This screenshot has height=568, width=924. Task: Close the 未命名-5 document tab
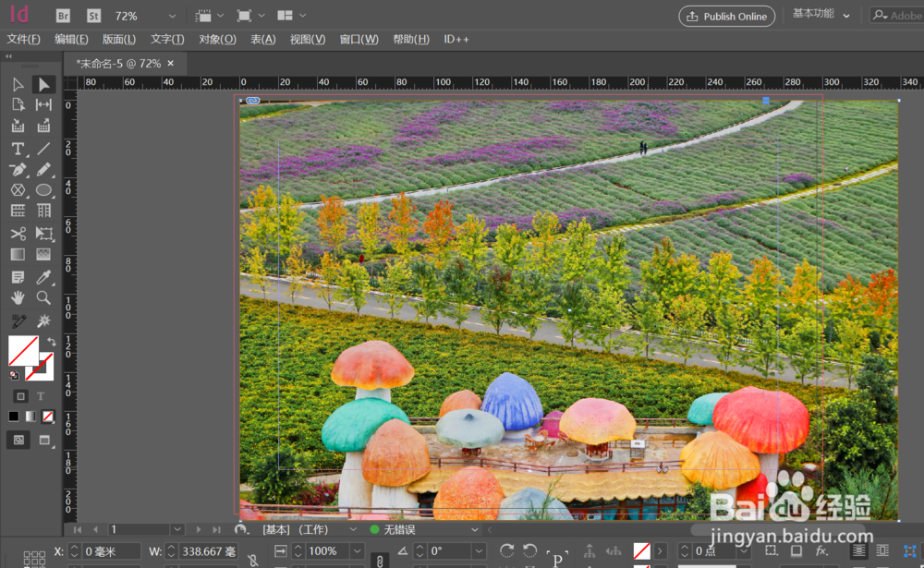pos(171,63)
